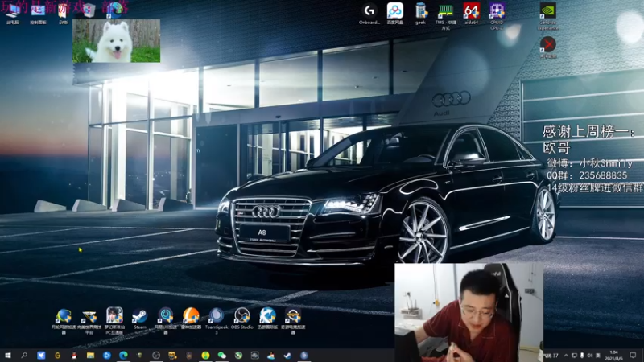
Task: Open the Steam desktop shortcut
Action: coord(139,319)
